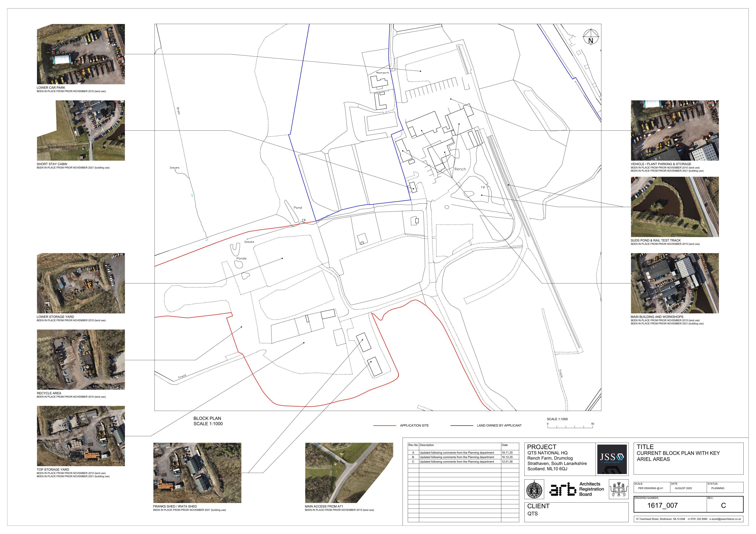Click the 'Moorpark' label on the map

pyautogui.click(x=383, y=73)
